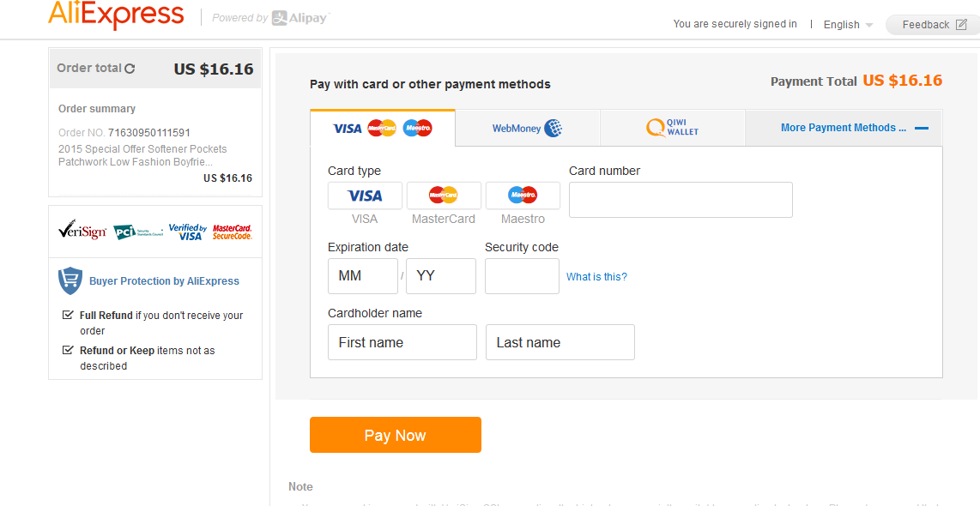Click the Buyer Protection shield icon
This screenshot has width=980, height=506.
[x=70, y=281]
